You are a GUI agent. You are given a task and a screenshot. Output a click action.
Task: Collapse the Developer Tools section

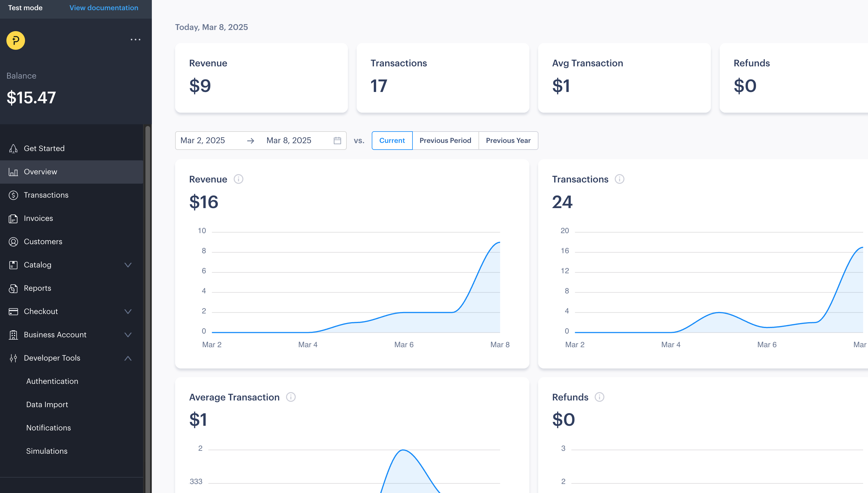tap(128, 358)
